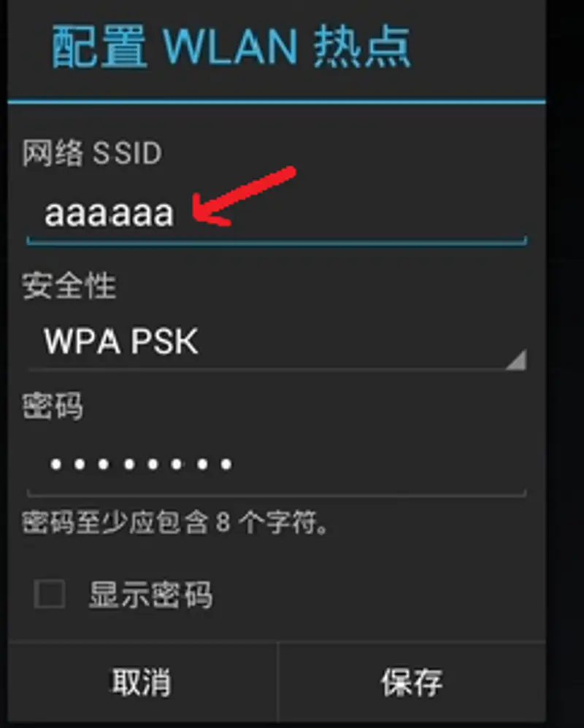Enable the 显示密码 checkbox
584x728 pixels.
(x=49, y=594)
